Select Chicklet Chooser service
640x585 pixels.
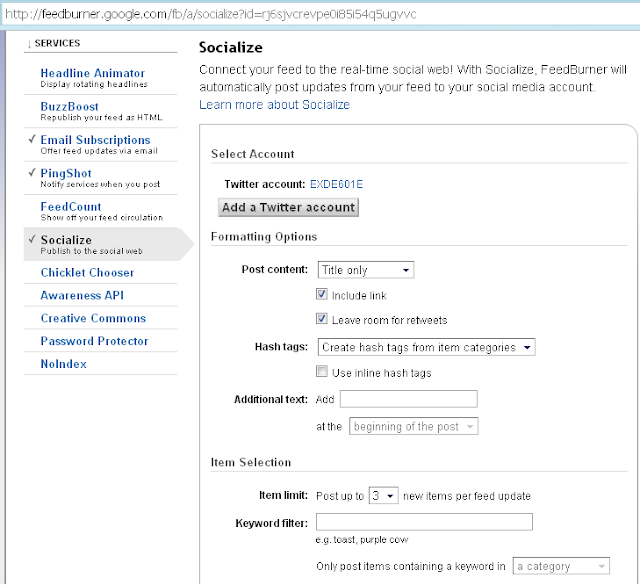coord(87,272)
